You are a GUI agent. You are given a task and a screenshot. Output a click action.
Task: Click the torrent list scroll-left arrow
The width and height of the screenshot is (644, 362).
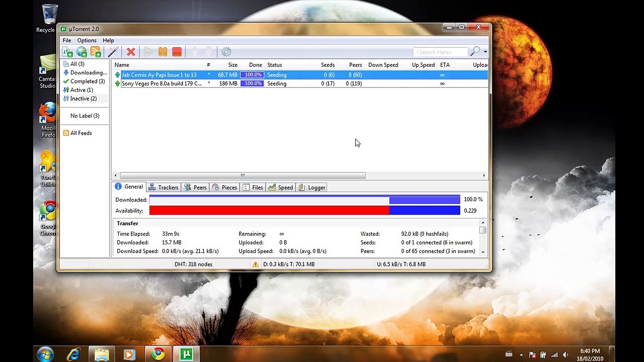coord(116,175)
